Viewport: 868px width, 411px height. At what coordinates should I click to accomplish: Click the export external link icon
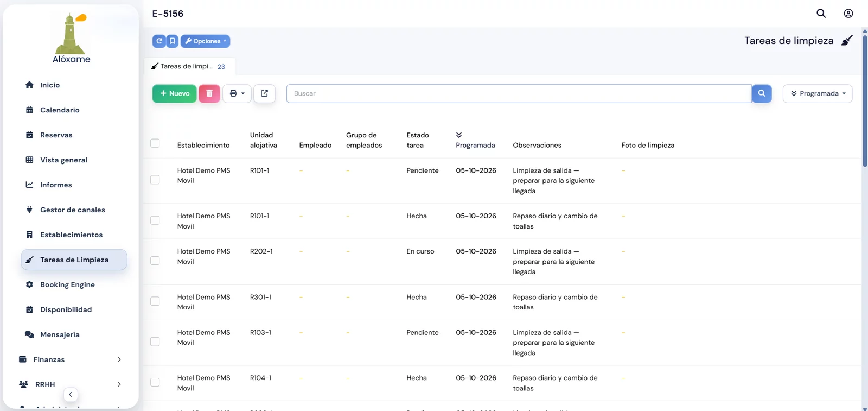click(264, 93)
